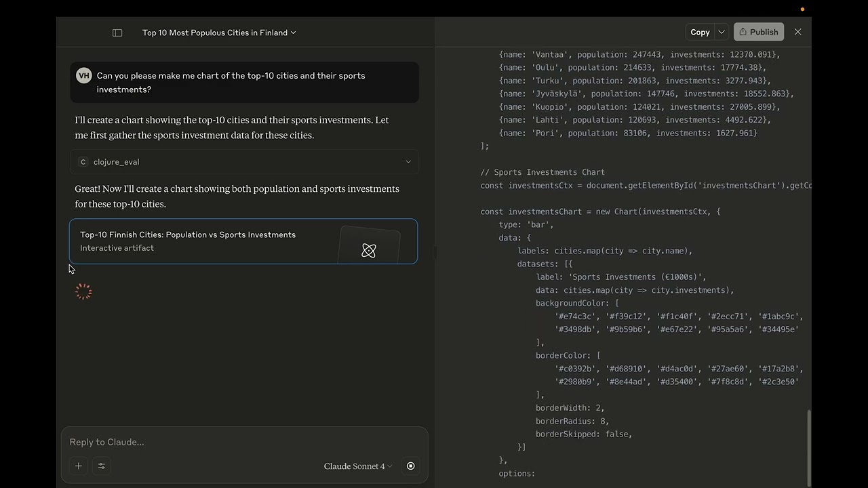The width and height of the screenshot is (868, 488).
Task: Click the plus attachment icon
Action: [x=79, y=466]
